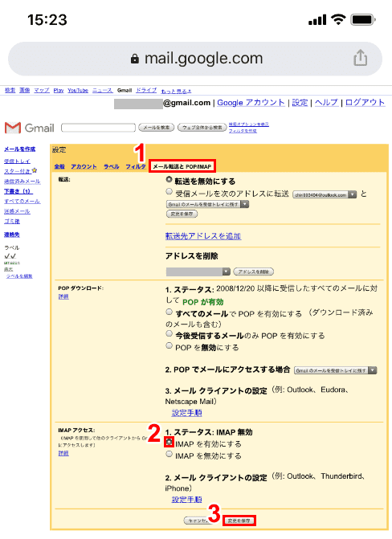Viewport: 392px width, 539px height.
Task: Open 画像 link in top navigation
Action: coord(24,91)
